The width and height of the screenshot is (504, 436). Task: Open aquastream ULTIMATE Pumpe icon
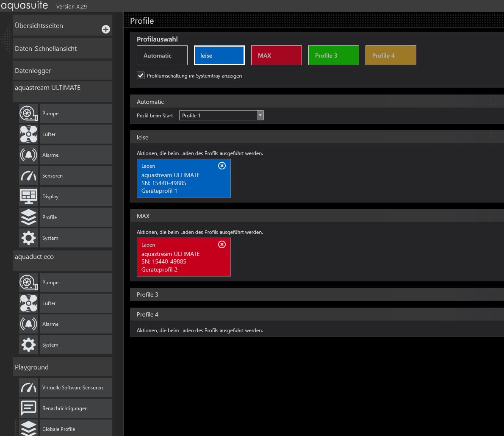pos(28,114)
